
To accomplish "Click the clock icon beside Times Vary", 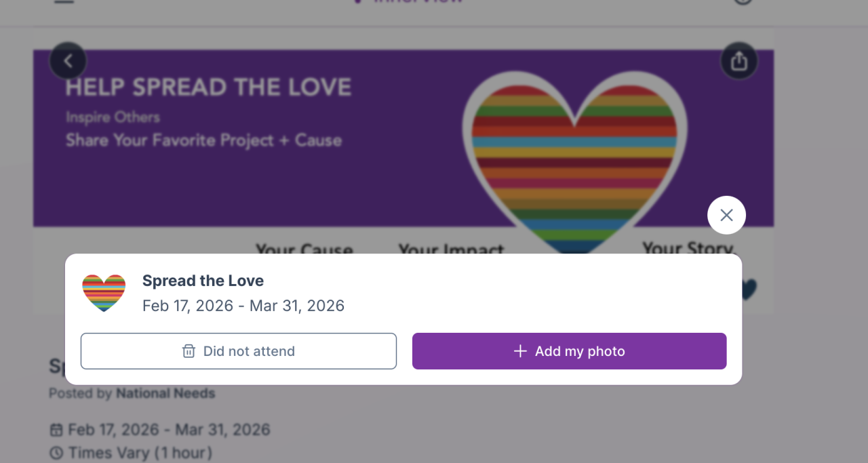I will point(56,453).
